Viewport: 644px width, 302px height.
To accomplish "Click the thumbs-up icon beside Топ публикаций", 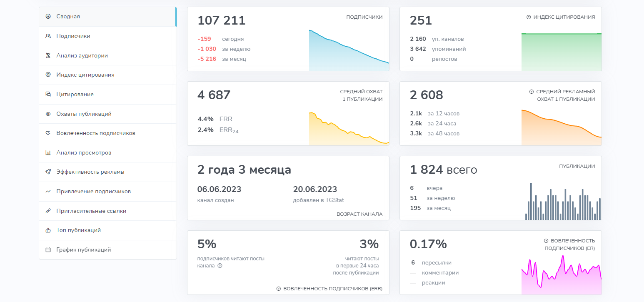I will click(x=49, y=230).
